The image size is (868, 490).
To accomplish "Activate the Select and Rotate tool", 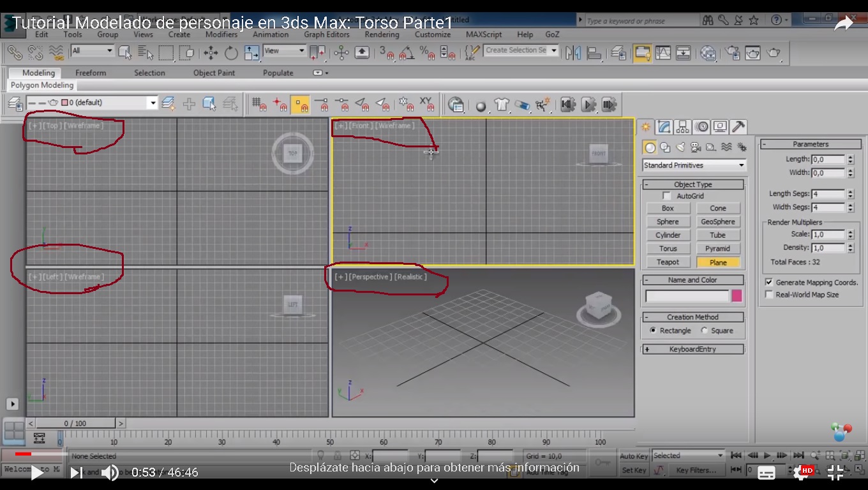I will (x=231, y=52).
